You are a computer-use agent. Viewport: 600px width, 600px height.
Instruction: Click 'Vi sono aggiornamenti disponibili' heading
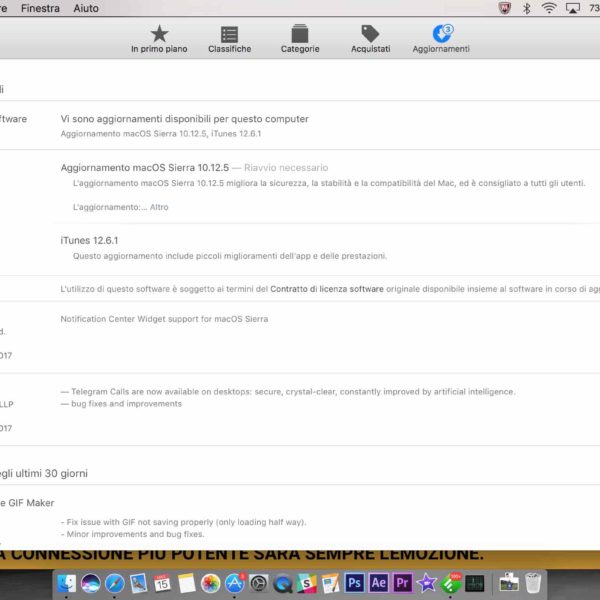click(x=184, y=119)
